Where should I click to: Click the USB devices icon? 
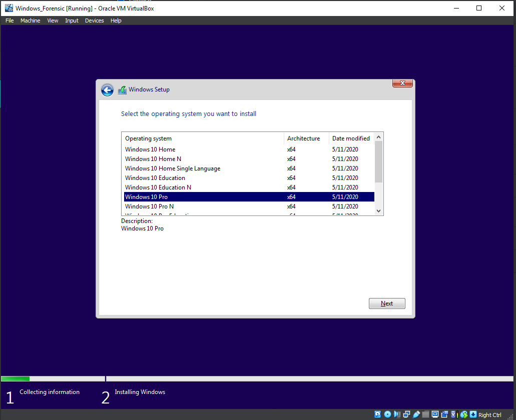tap(416, 414)
